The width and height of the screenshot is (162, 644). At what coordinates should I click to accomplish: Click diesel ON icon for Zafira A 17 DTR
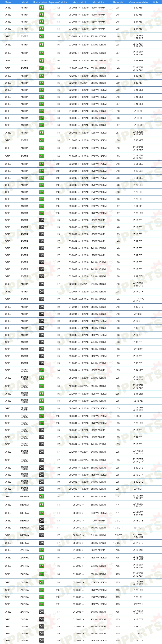click(41, 619)
